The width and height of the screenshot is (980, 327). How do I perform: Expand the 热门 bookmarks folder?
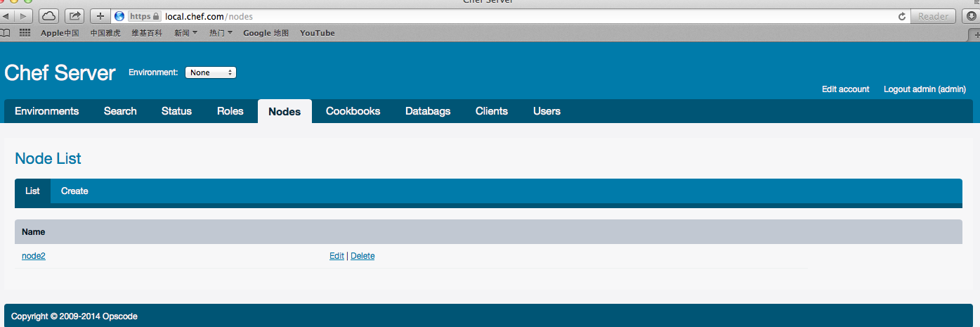221,33
